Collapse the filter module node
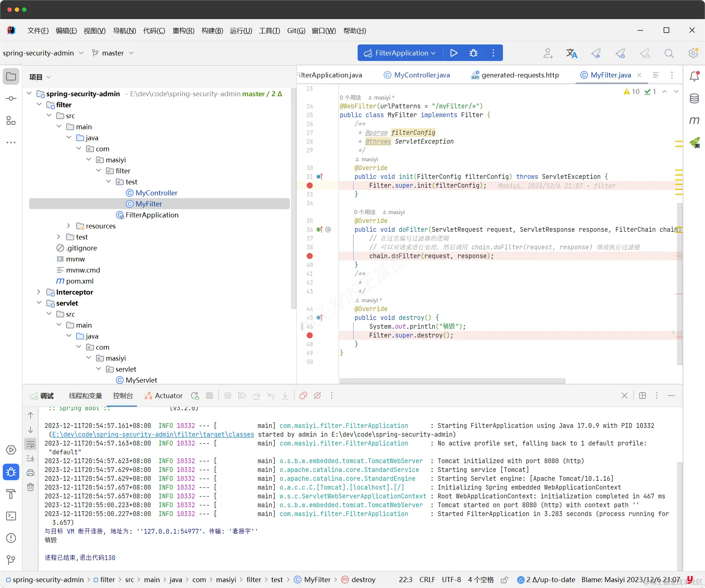 39,105
